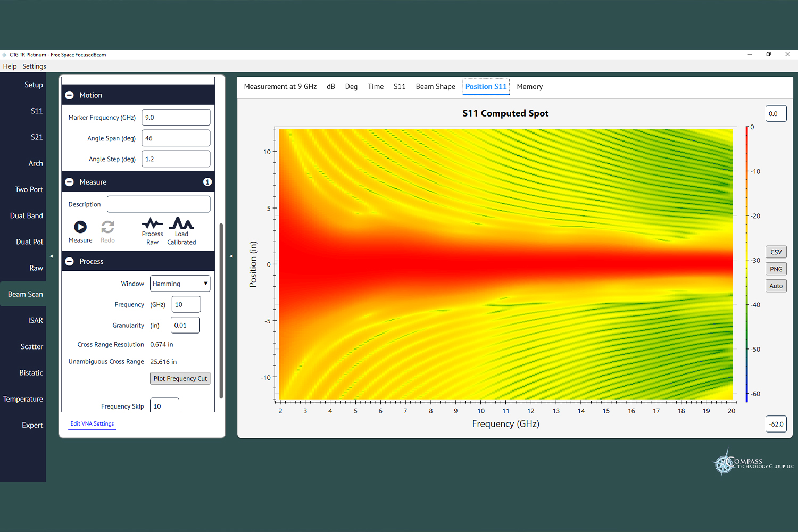Switch to the Memory tab
Viewport: 798px width, 532px height.
529,86
